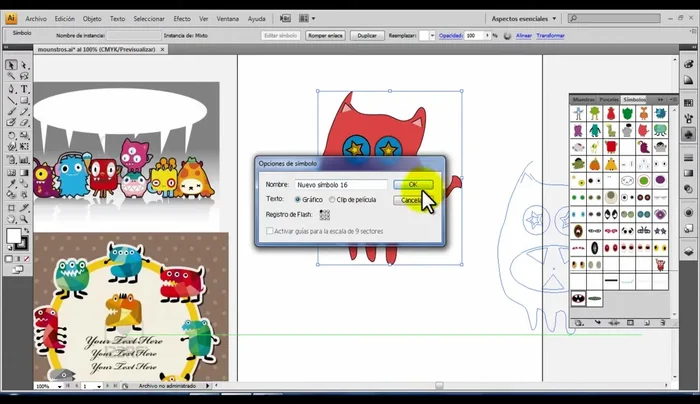Choose the Clip de película option
This screenshot has height=404, width=700.
pyautogui.click(x=333, y=199)
